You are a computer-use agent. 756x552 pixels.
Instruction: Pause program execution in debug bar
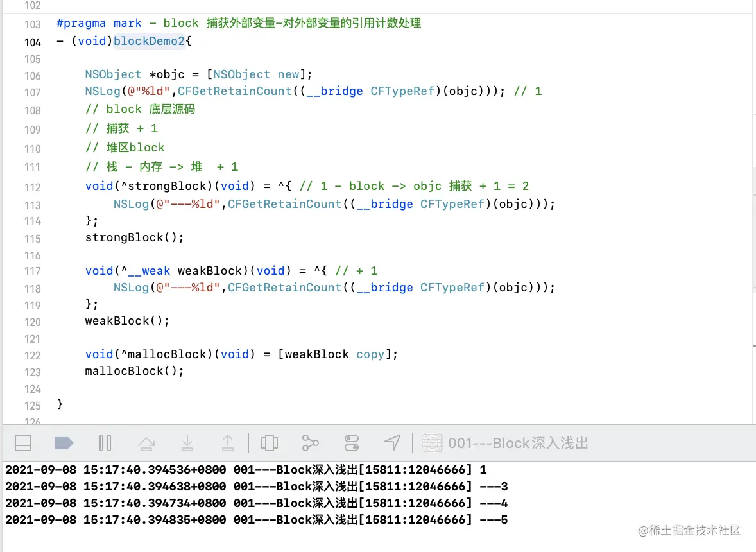[x=105, y=443]
